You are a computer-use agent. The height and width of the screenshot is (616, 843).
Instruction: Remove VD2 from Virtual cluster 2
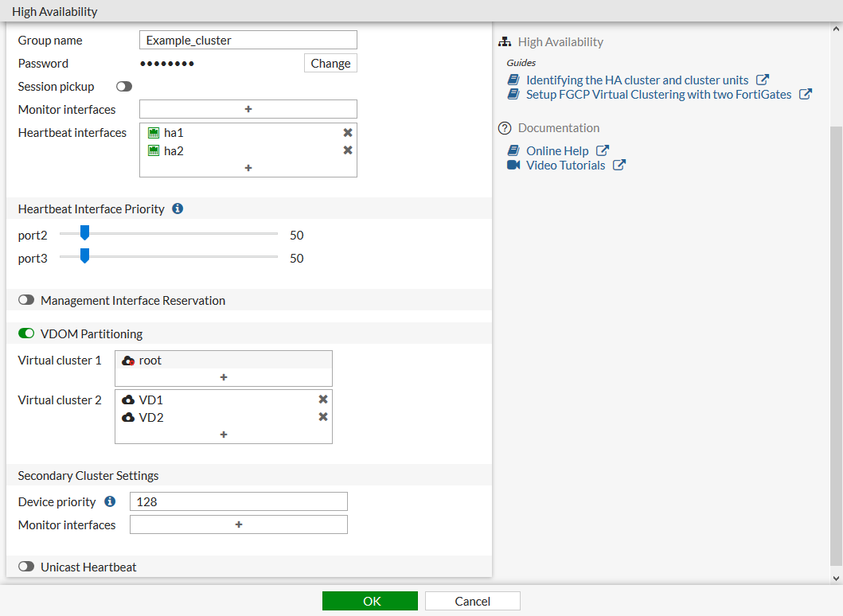[323, 417]
